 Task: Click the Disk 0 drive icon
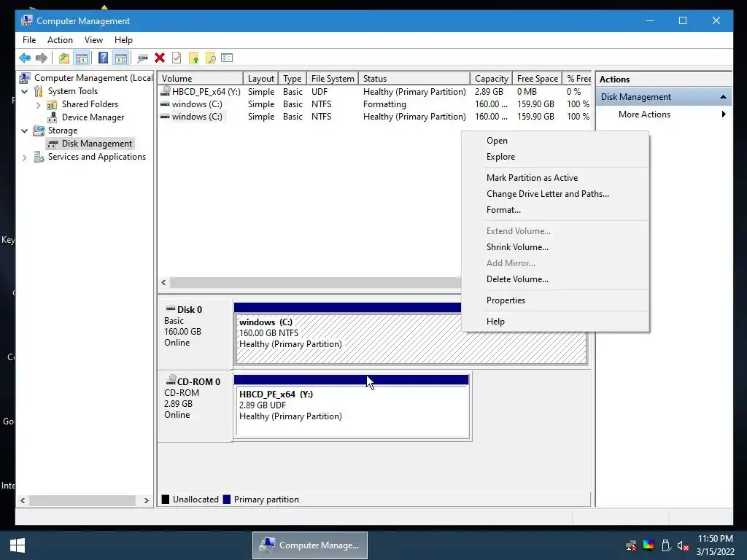pyautogui.click(x=171, y=309)
